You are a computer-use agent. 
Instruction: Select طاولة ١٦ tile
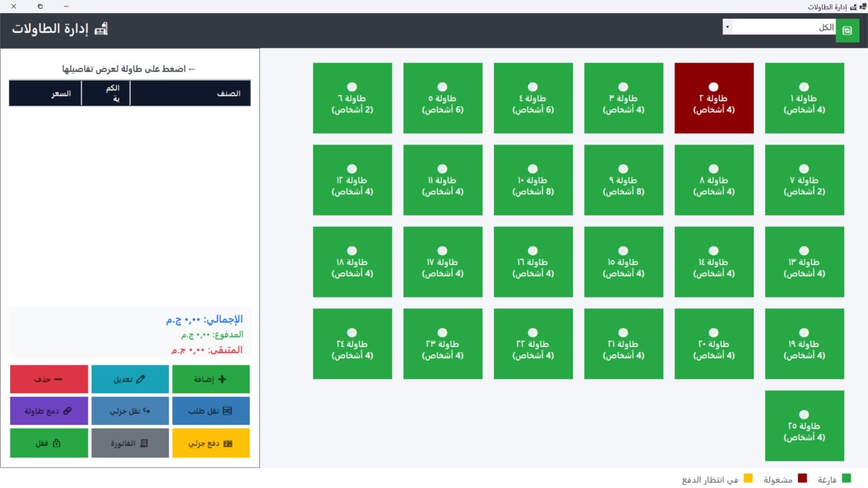[533, 262]
